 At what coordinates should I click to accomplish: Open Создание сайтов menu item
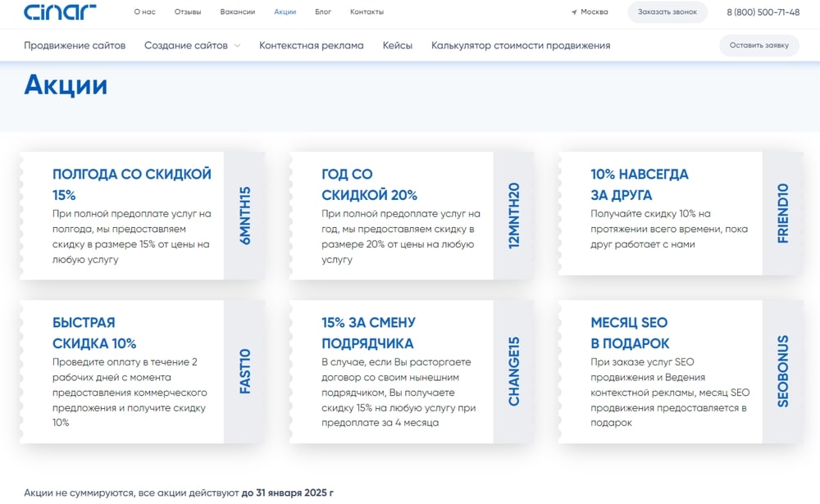186,46
